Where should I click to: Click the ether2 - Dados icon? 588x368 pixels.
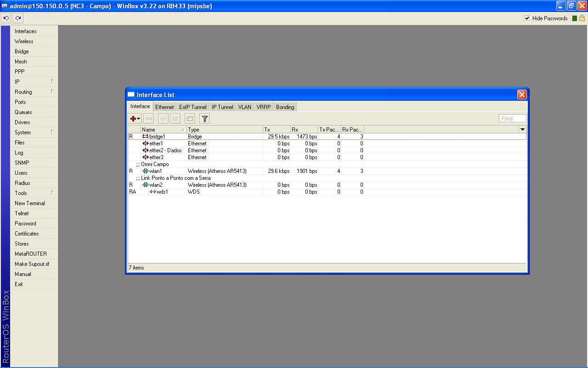point(145,150)
